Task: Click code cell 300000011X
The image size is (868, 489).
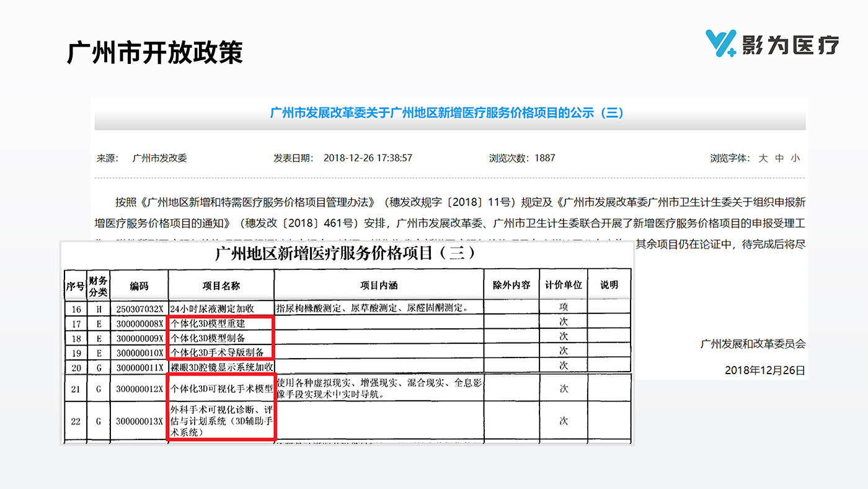Action: pyautogui.click(x=139, y=367)
